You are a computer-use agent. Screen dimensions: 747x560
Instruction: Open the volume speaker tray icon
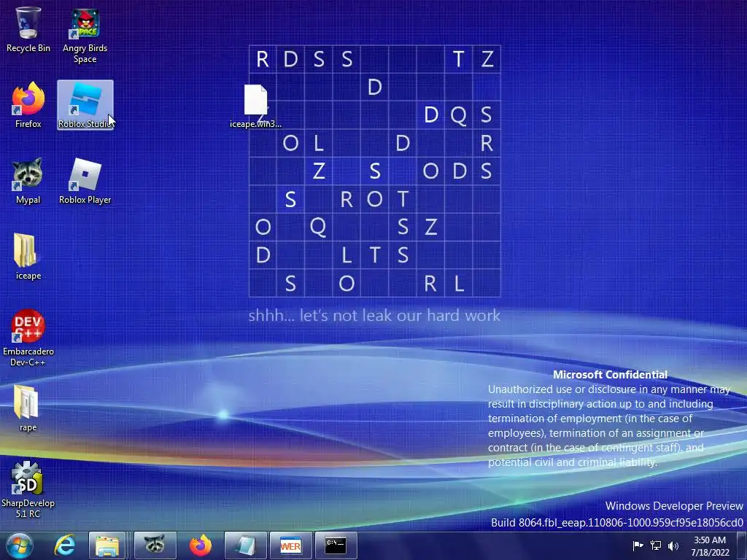(x=673, y=545)
